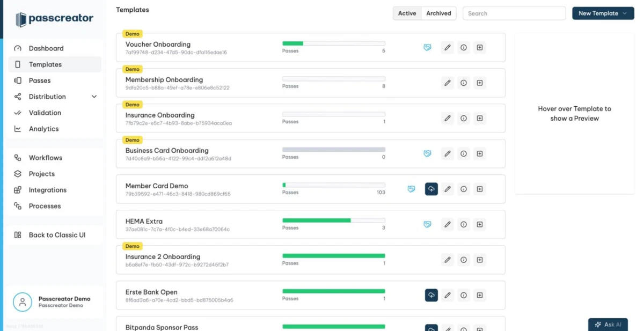644x331 pixels.
Task: Edit the Insurance Onboarding template
Action: tap(448, 118)
